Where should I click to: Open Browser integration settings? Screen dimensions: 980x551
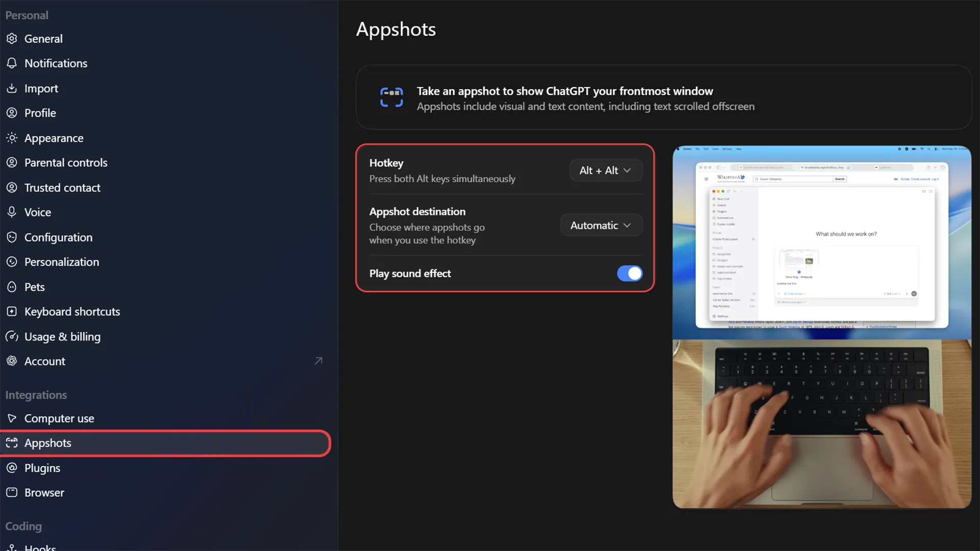click(165, 493)
